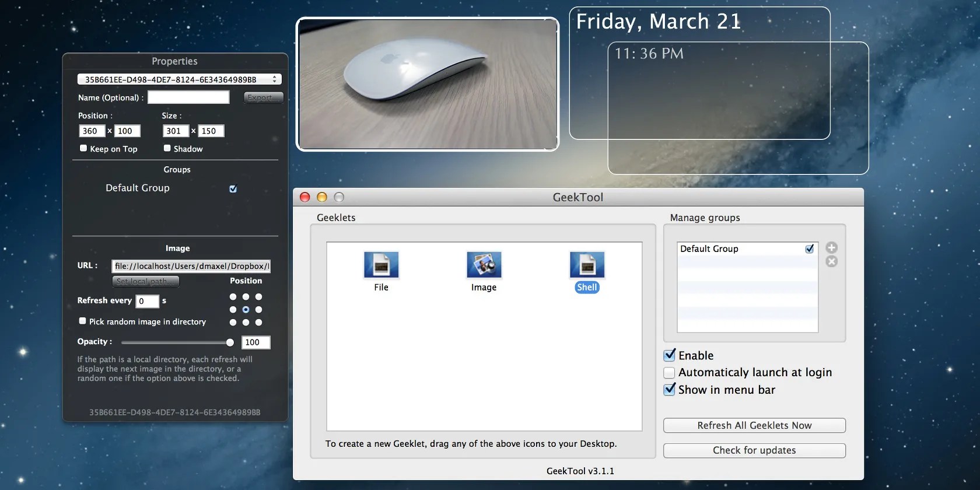This screenshot has height=490, width=980.
Task: Click Set local path button
Action: 145,281
